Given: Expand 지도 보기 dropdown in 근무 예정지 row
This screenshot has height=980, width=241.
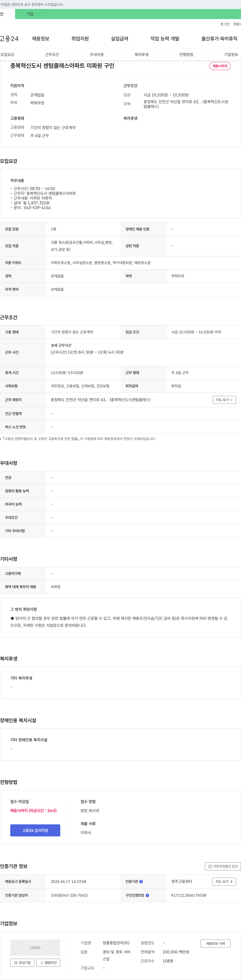Looking at the screenshot, I should [x=224, y=400].
